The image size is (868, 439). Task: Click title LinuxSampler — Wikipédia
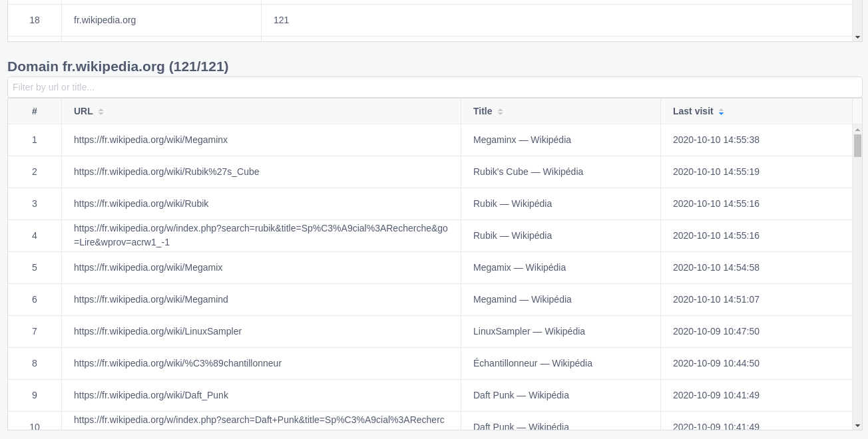pos(529,331)
